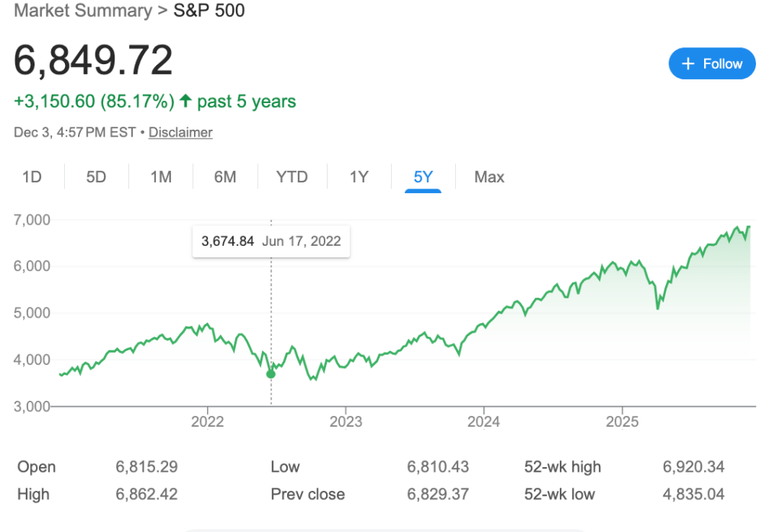Click the green data point on the chart
This screenshot has width=782, height=532.
coord(271,373)
